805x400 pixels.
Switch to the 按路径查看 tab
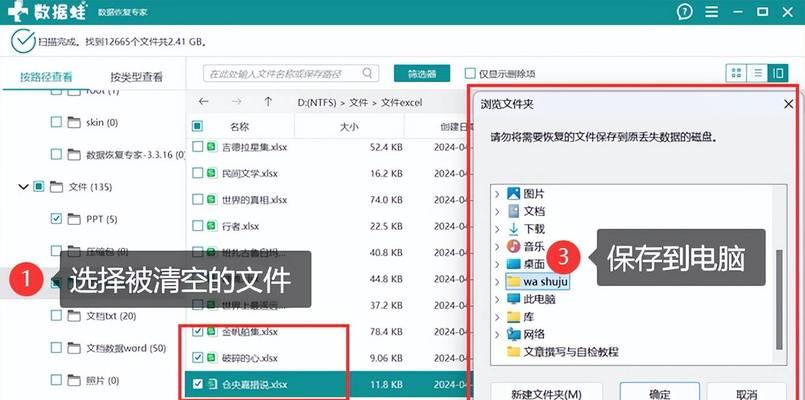pos(46,78)
